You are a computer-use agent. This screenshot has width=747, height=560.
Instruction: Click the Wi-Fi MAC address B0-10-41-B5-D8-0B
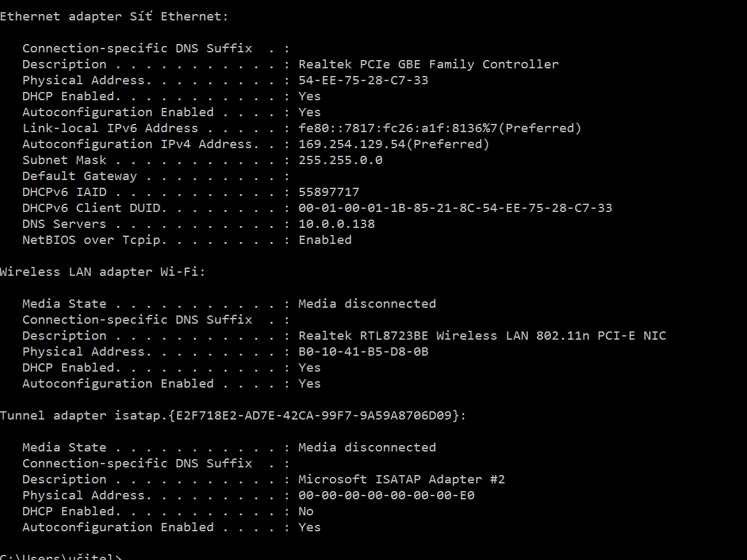[x=363, y=352]
